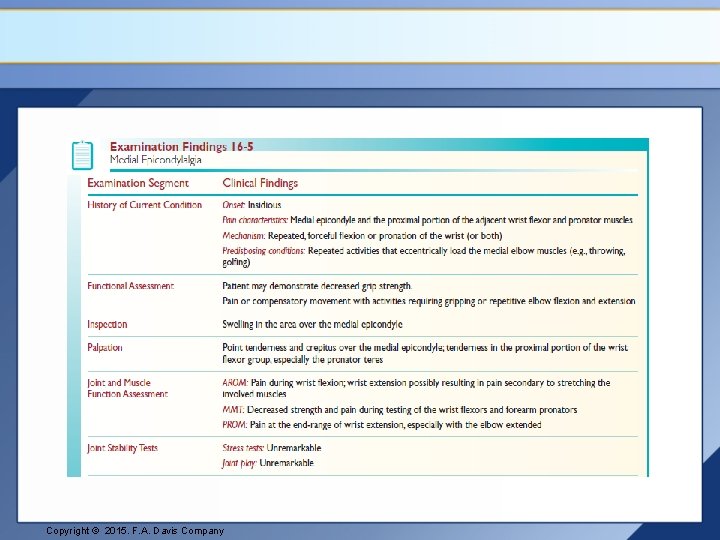Click the 'Pain characteristics' finding line
Image resolution: width=720 pixels, height=540 pixels.
[428, 220]
